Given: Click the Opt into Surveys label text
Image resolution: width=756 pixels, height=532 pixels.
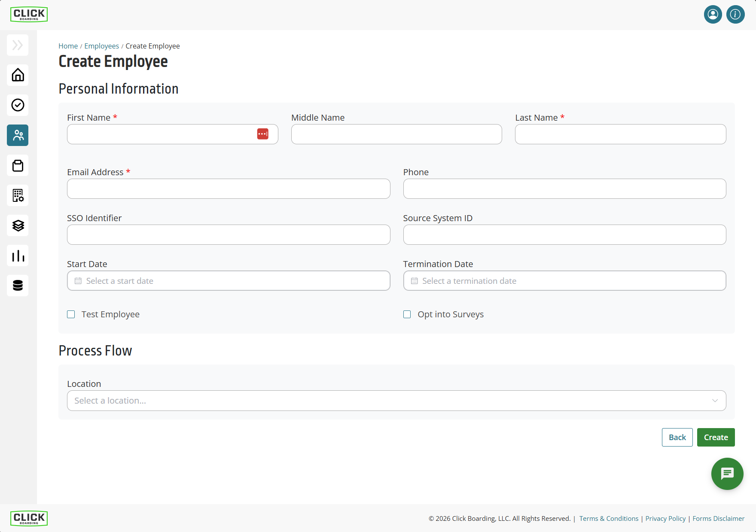Looking at the screenshot, I should [x=451, y=314].
